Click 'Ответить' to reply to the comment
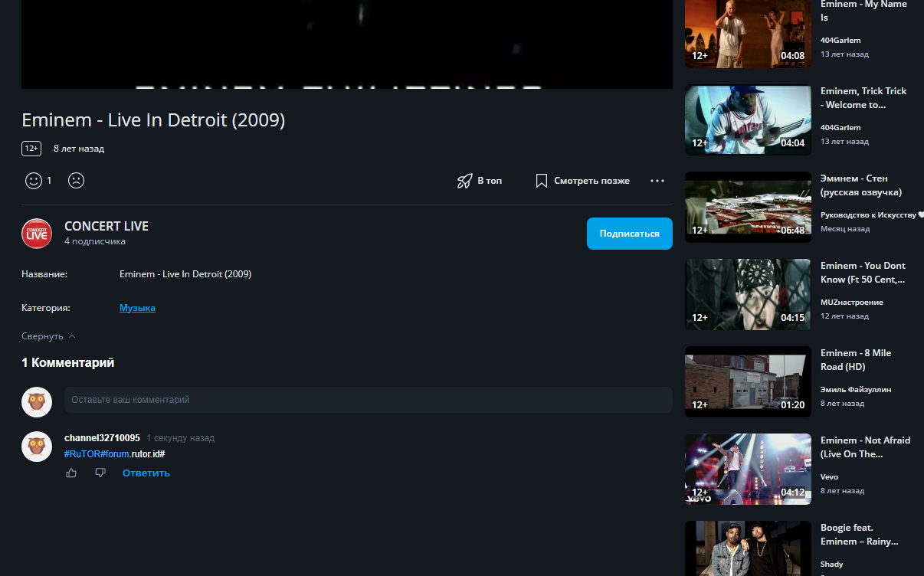Screen dimensions: 924x576 click(146, 473)
